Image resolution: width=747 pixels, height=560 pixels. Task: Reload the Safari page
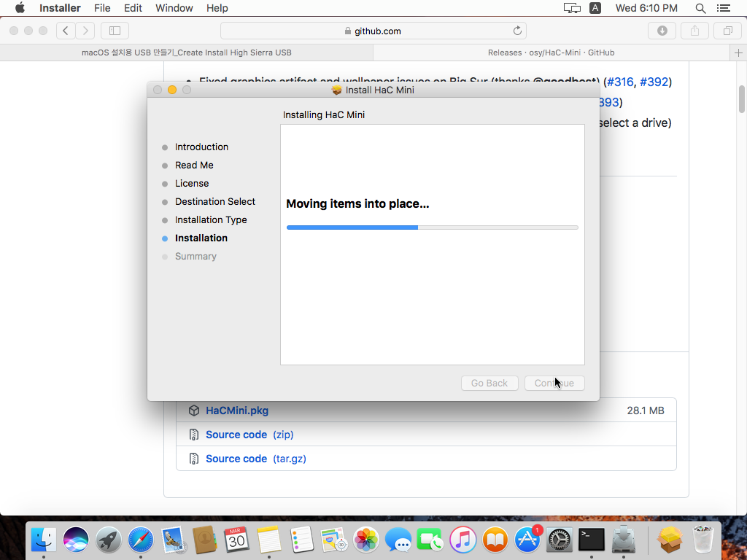[517, 31]
